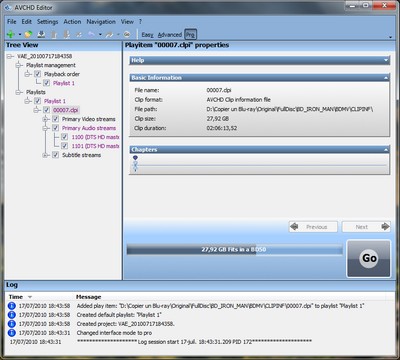Uncheck the Subtitle streams checkbox
This screenshot has height=360, width=400.
(x=55, y=155)
